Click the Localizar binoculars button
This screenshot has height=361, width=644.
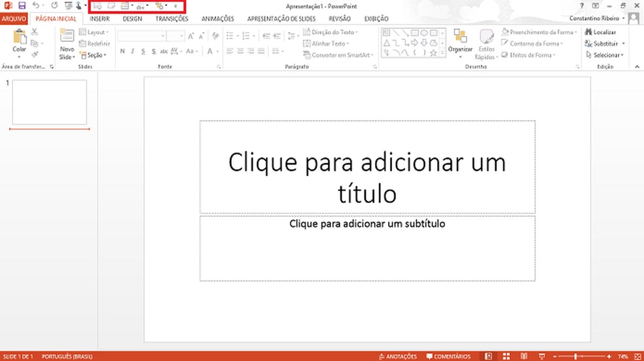point(600,32)
